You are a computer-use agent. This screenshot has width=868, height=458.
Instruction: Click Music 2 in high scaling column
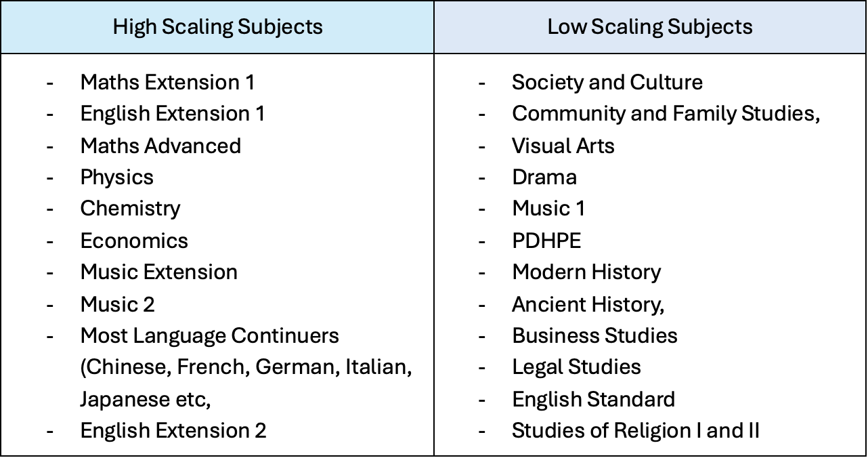117,304
